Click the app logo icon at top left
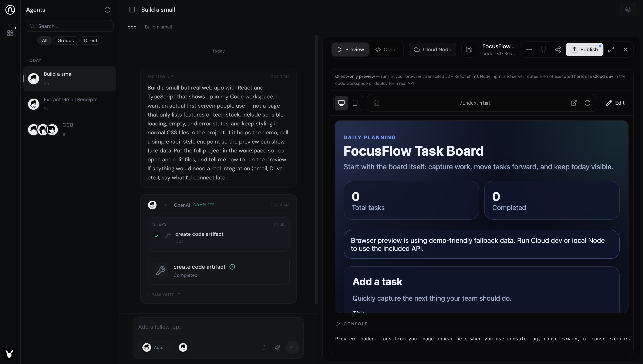The width and height of the screenshot is (643, 364). tap(10, 10)
